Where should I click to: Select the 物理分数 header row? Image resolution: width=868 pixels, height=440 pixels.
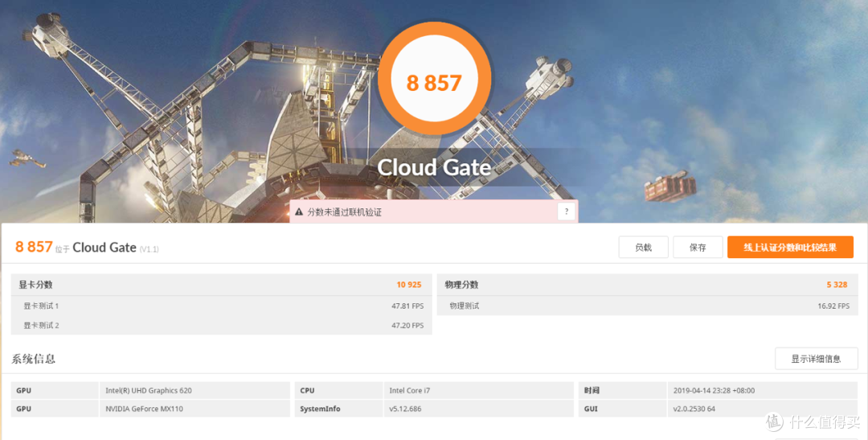pyautogui.click(x=647, y=285)
